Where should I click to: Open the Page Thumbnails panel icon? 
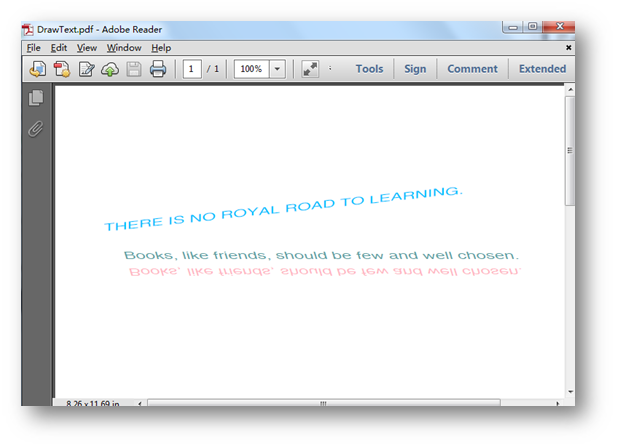(x=36, y=98)
